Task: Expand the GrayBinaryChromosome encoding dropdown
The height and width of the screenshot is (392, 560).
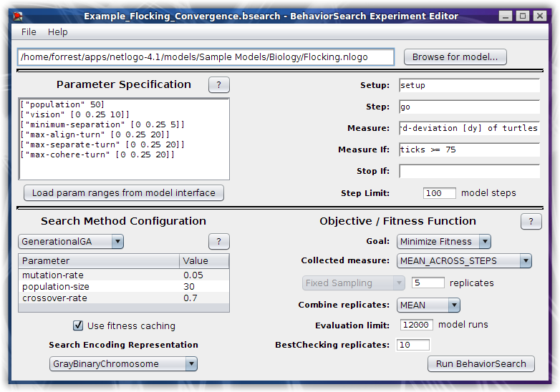Action: tap(123, 364)
